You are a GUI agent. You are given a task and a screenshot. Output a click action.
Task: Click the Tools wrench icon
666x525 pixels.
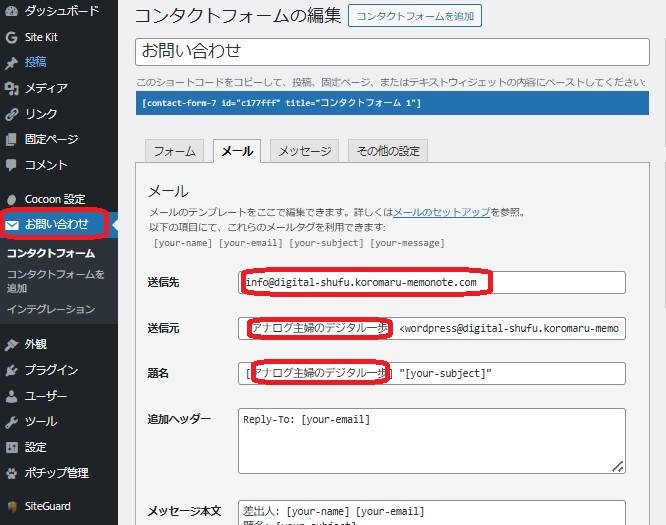coord(12,421)
